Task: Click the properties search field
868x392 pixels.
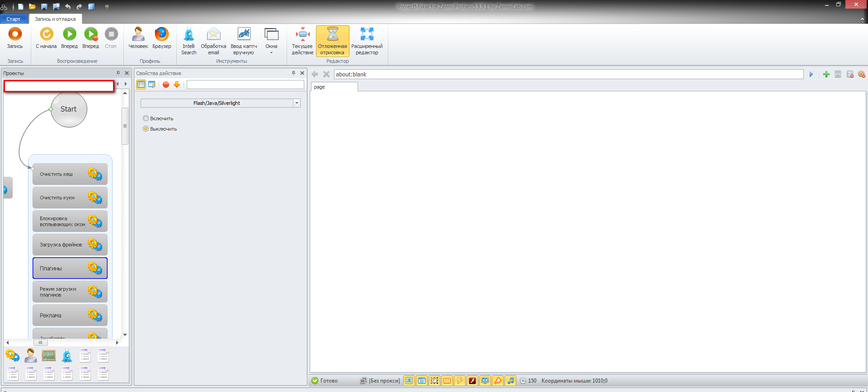Action: [245, 85]
